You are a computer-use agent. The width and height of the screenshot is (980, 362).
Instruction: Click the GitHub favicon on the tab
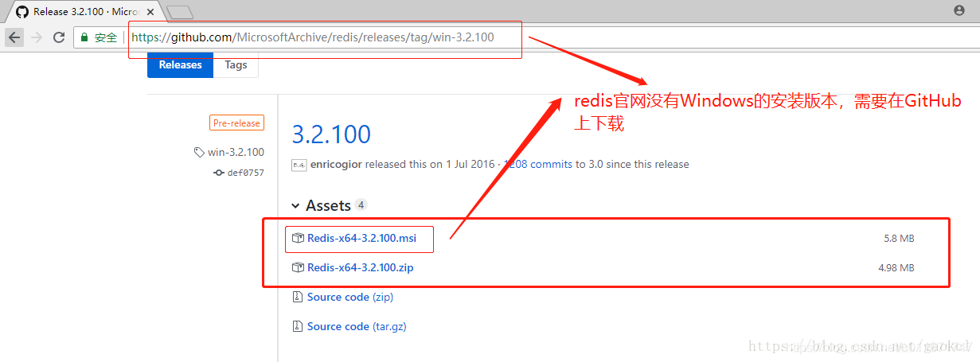21,12
